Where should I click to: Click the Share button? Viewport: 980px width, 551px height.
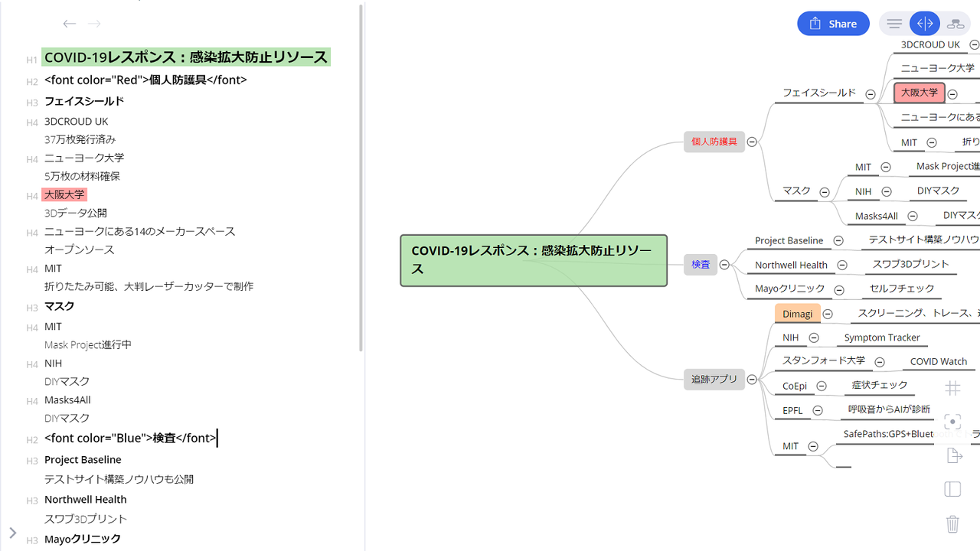833,24
